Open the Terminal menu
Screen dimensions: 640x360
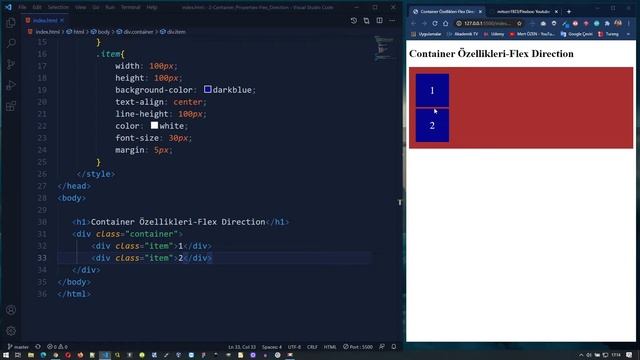pos(131,7)
